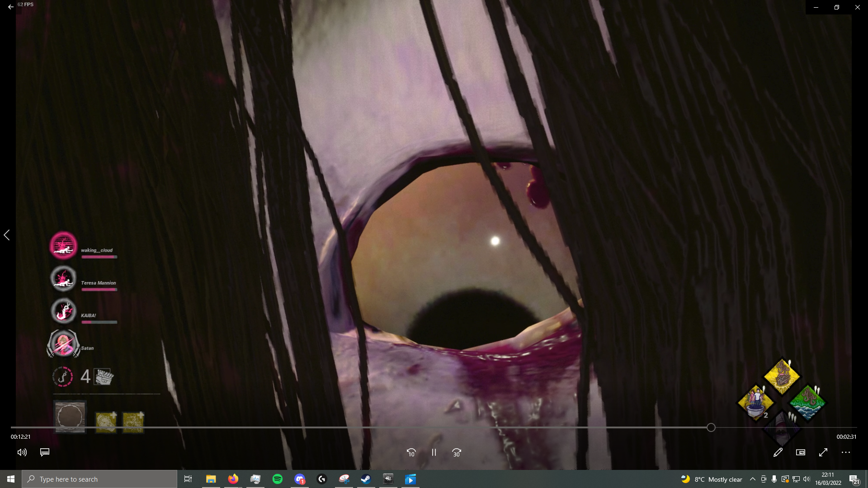Screen dimensions: 868x488
Task: Enter fullscreen using the expand arrows icon
Action: (823, 452)
